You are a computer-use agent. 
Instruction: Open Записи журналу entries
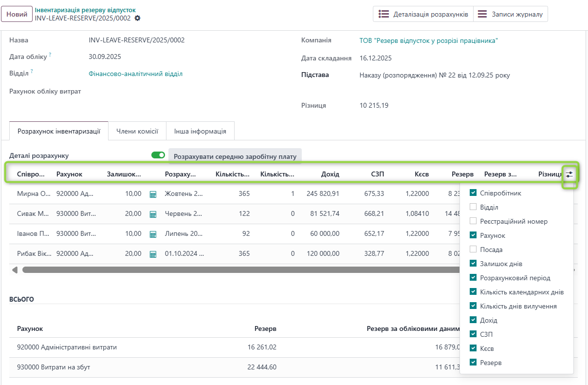click(x=510, y=14)
